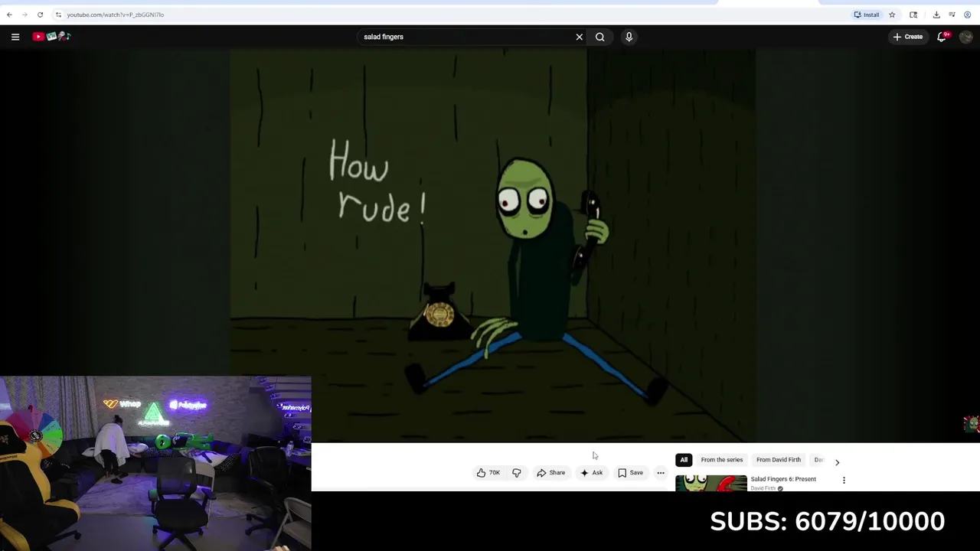
Task: Open the browser tab search icon
Action: (913, 15)
